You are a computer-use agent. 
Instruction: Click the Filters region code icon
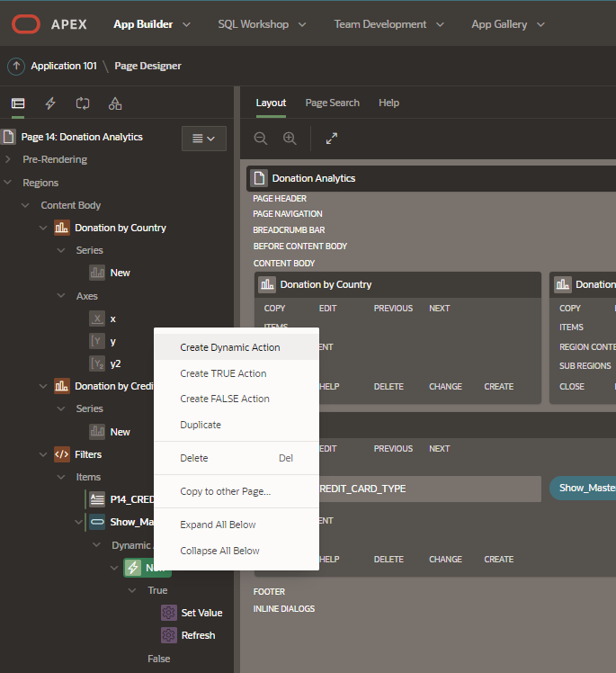(x=62, y=454)
